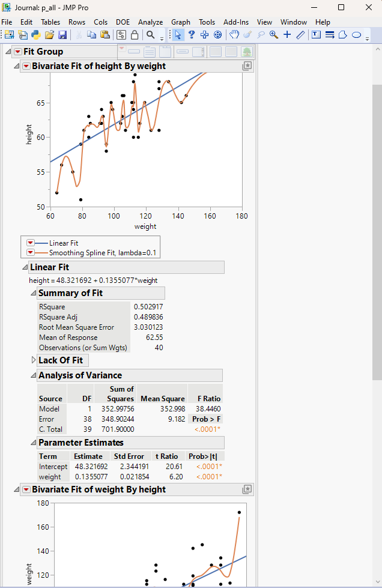This screenshot has height=588, width=382.
Task: Open the Tables menu
Action: [50, 22]
